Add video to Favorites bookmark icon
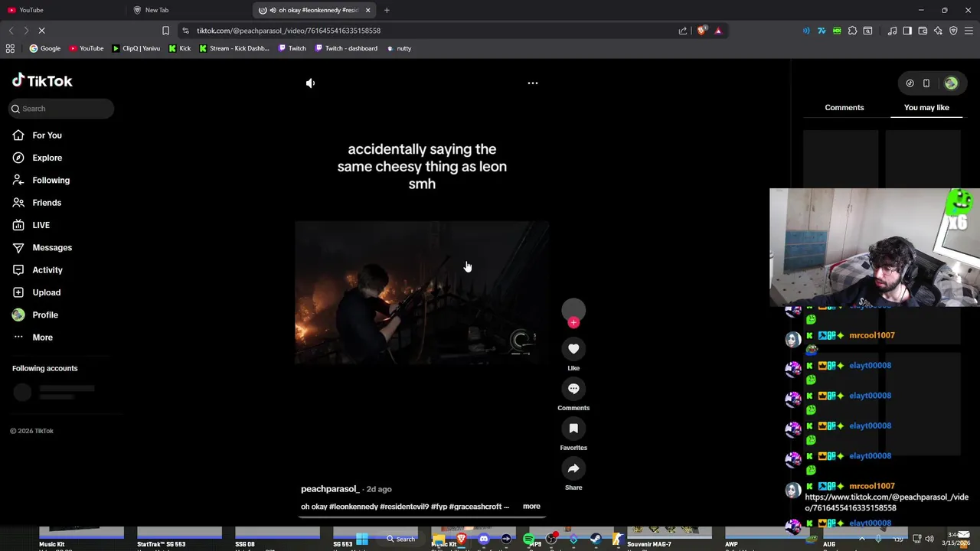980x551 pixels. coord(573,429)
